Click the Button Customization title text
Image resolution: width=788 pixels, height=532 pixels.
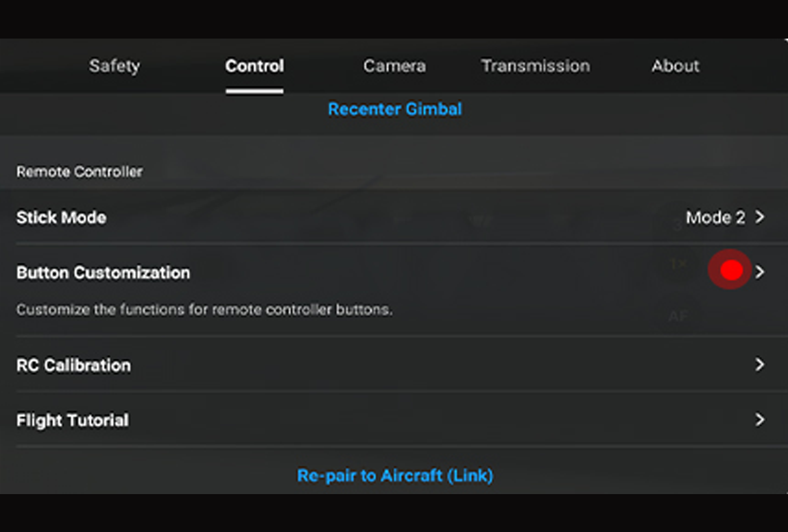pos(103,273)
